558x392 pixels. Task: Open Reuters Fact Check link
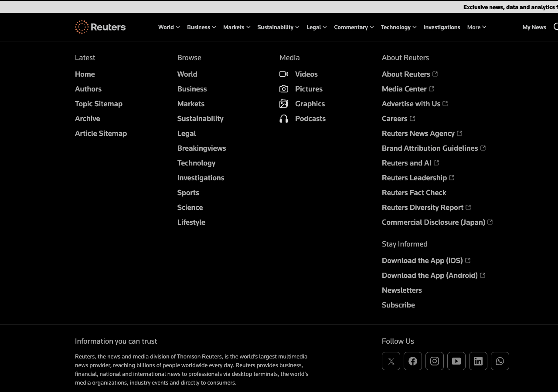click(414, 193)
